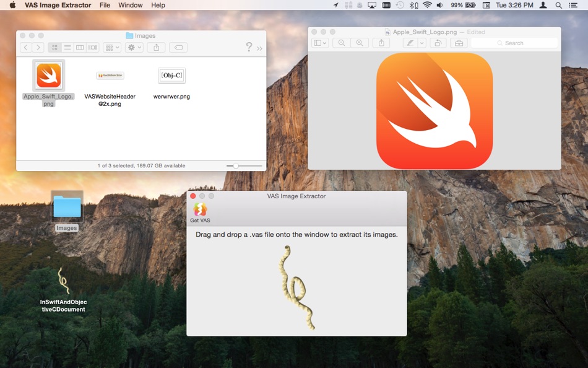
Task: Click the Preview highlight pen tool
Action: [x=410, y=43]
